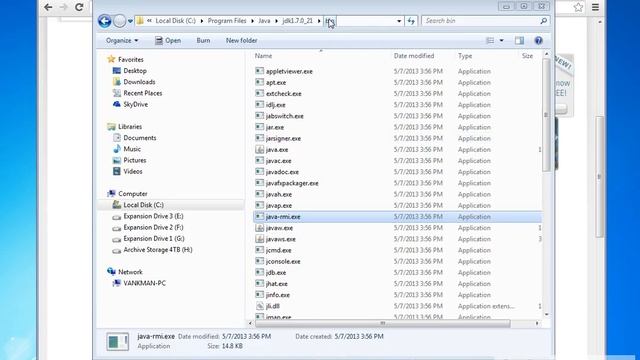Click the browser Back arrow behind Explorer
Viewport: 640px width, 360px height.
pyautogui.click(x=48, y=7)
